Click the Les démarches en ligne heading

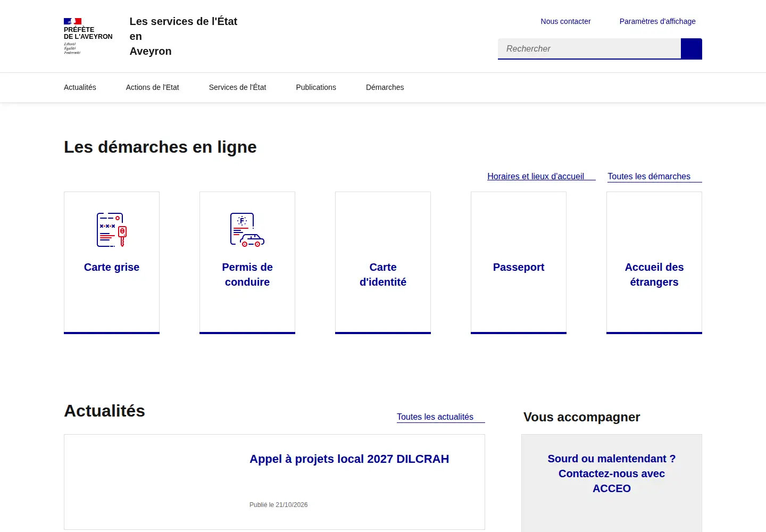pyautogui.click(x=160, y=147)
